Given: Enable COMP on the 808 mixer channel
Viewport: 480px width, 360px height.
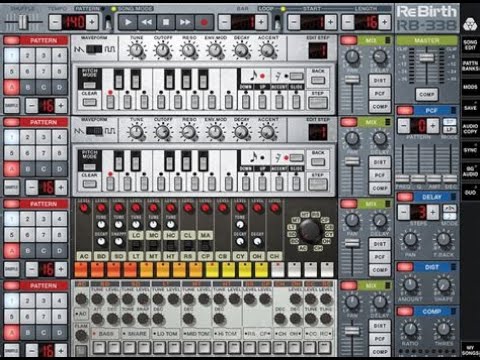Looking at the screenshot, I should click(x=379, y=270).
